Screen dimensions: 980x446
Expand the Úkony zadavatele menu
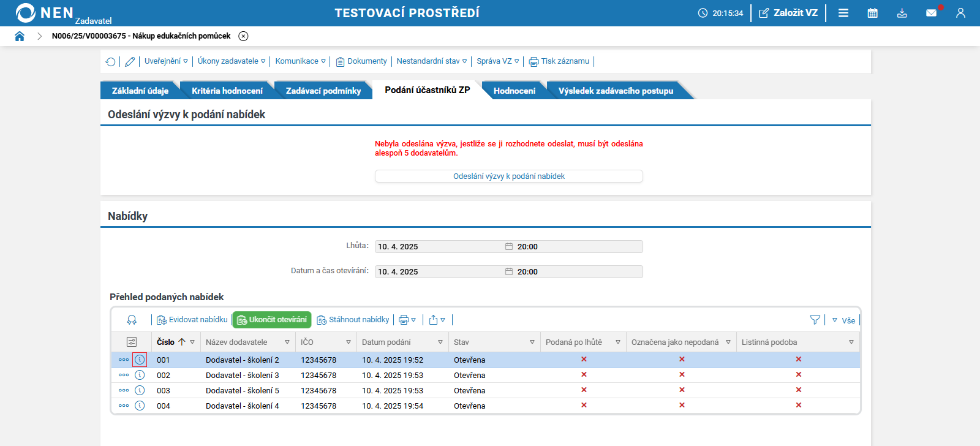pyautogui.click(x=232, y=61)
